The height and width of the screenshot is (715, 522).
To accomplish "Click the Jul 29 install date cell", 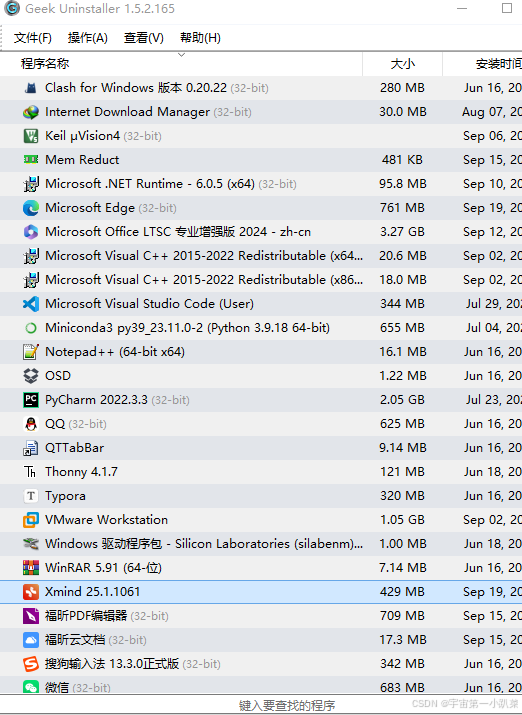I will [494, 304].
